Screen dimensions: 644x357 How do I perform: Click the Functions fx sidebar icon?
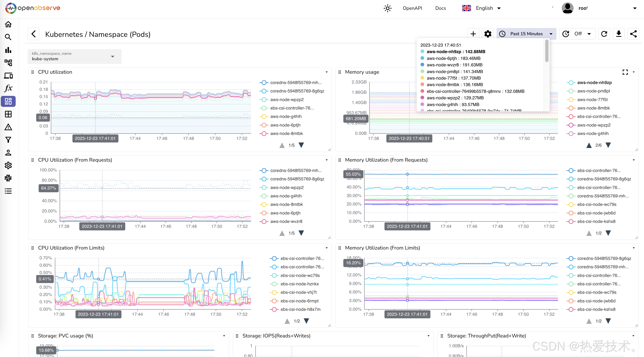(x=8, y=88)
